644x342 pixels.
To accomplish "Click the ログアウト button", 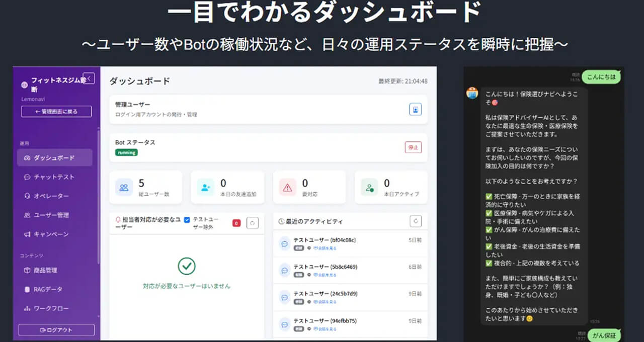I will 56,329.
